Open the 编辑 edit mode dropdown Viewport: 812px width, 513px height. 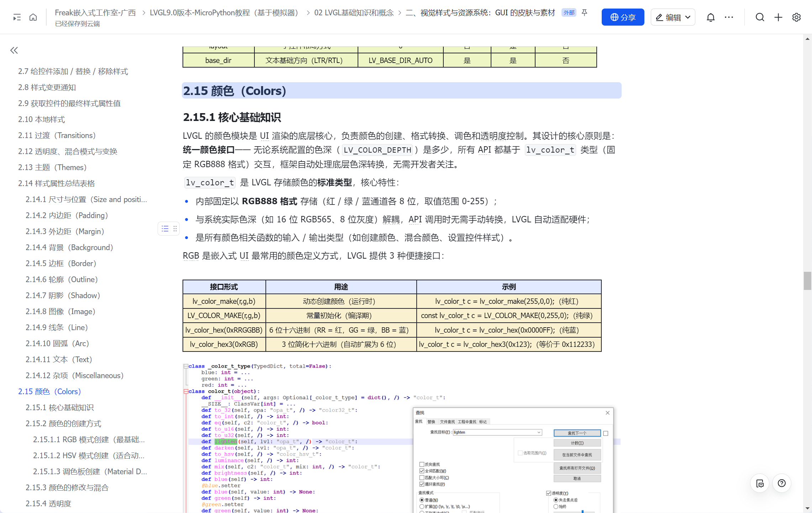click(673, 17)
